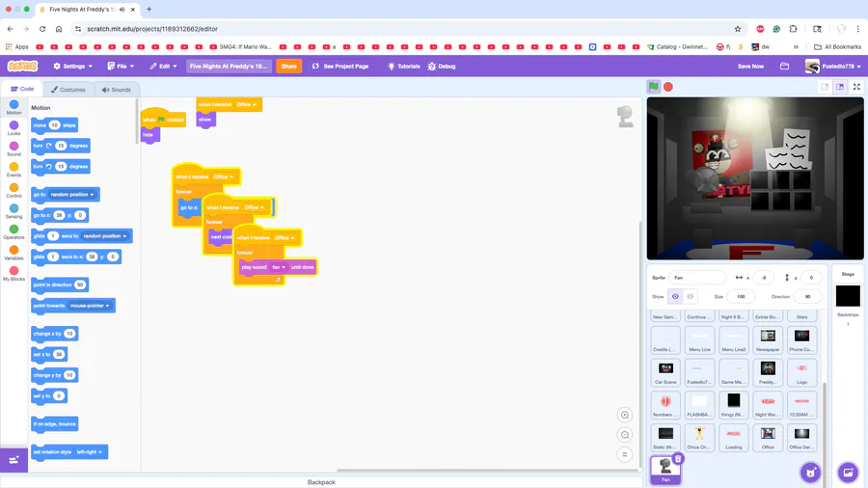
Task: Open dropdown in set rotation style block
Action: (89, 452)
